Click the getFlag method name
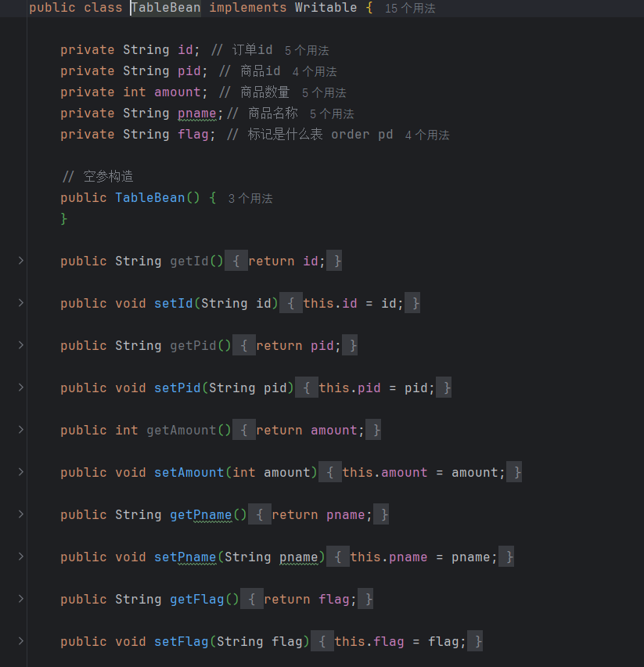This screenshot has width=644, height=667. [196, 599]
